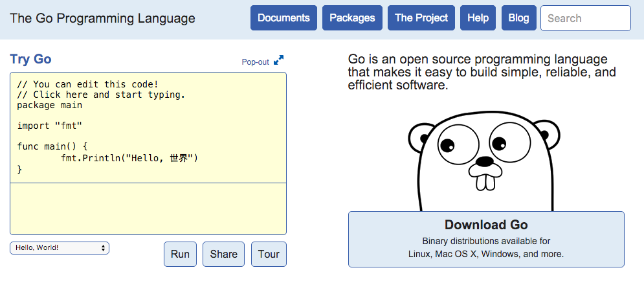644x283 pixels.
Task: Open the Help page
Action: (478, 18)
